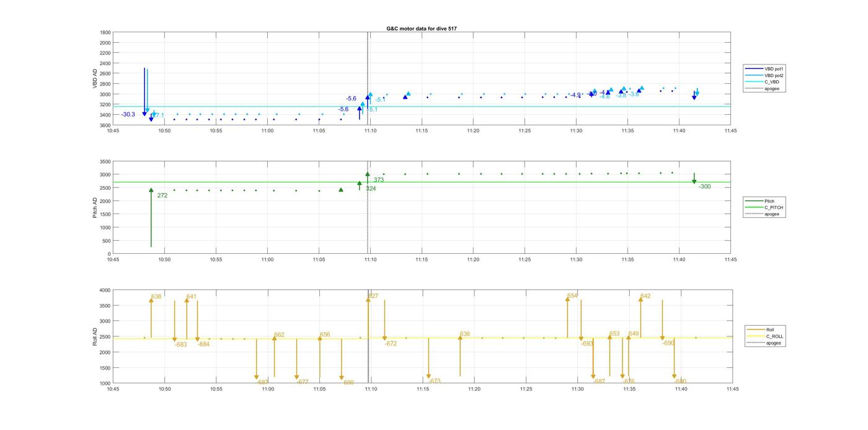Click the '-683' roll value label
Image resolution: width=868 pixels, height=430 pixels.
pos(181,344)
